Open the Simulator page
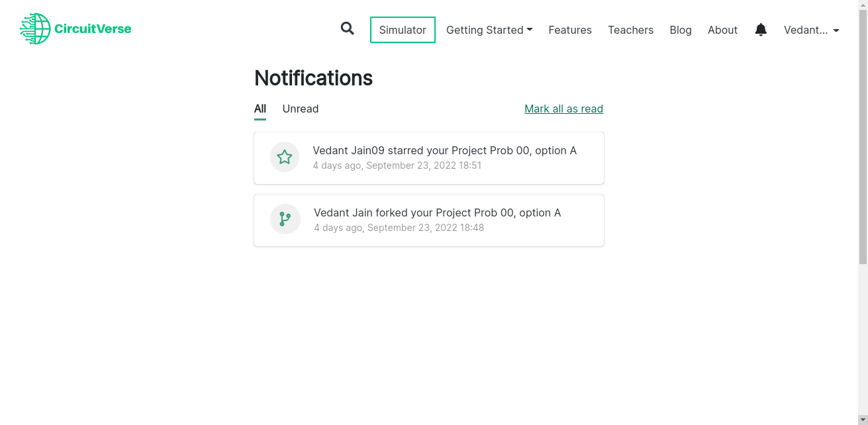This screenshot has height=425, width=868. tap(402, 30)
